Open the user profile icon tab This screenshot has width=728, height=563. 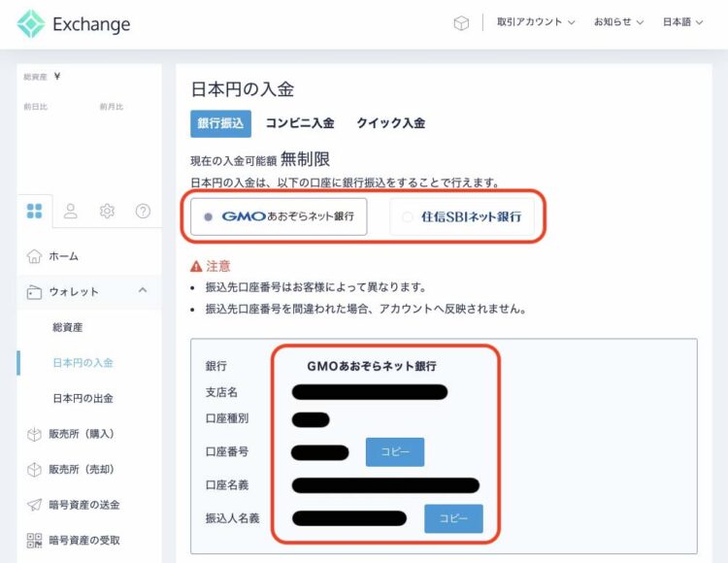(71, 211)
